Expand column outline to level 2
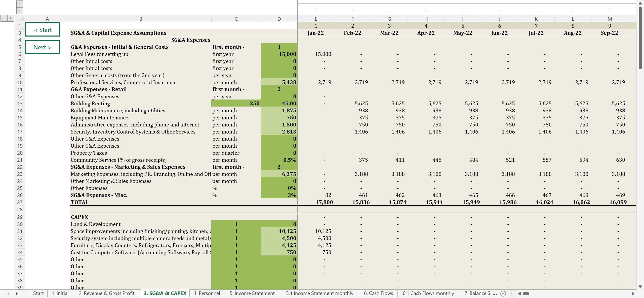The image size is (644, 298). tap(20, 11)
